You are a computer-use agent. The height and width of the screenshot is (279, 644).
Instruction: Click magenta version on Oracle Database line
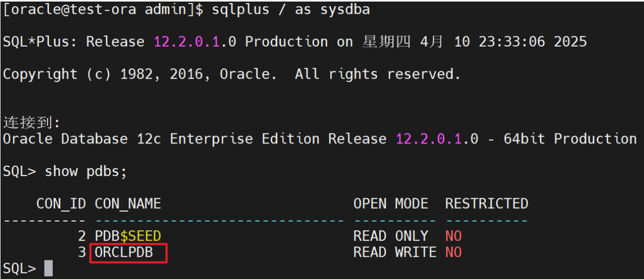(429, 139)
